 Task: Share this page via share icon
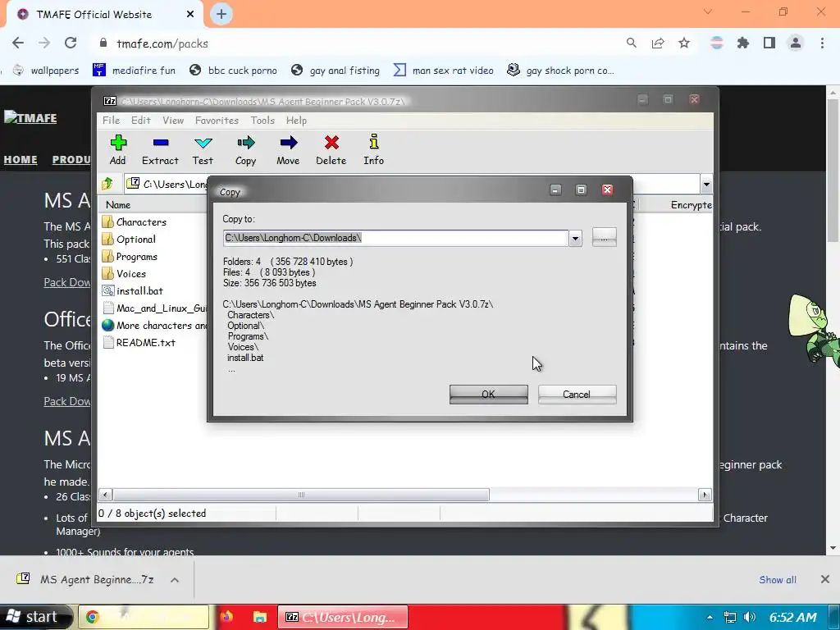[658, 43]
